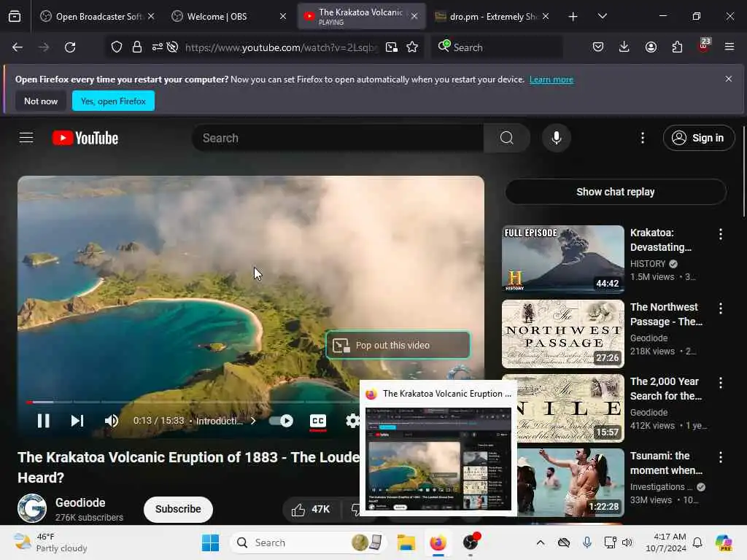Open tracking protection shield icon
Screen dimensions: 747x560
[117, 47]
